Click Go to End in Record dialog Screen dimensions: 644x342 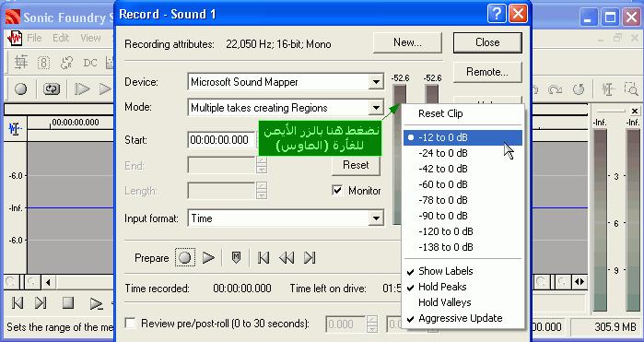coord(310,258)
